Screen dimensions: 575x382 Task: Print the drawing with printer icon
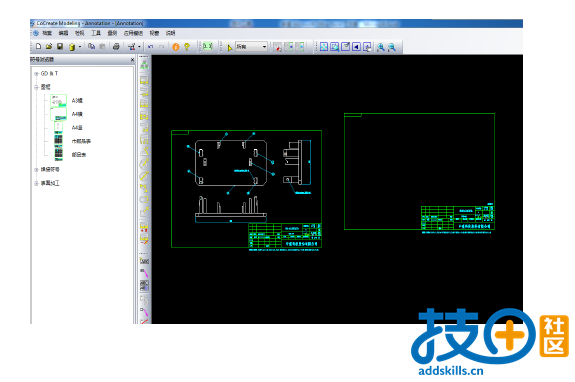pos(116,47)
